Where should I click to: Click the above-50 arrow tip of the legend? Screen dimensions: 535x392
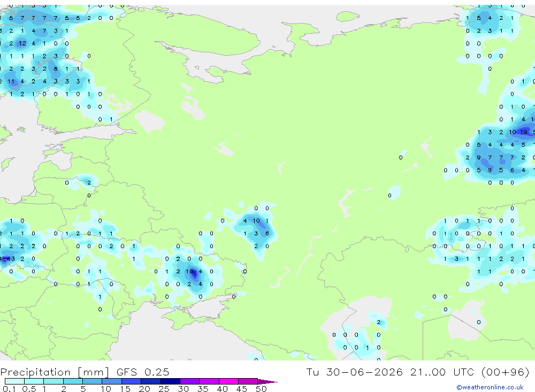267,382
